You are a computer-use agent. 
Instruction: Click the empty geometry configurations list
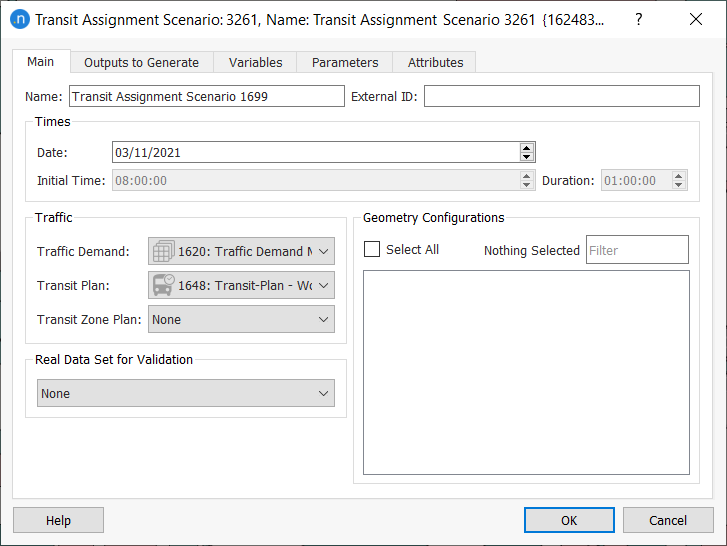pos(526,373)
